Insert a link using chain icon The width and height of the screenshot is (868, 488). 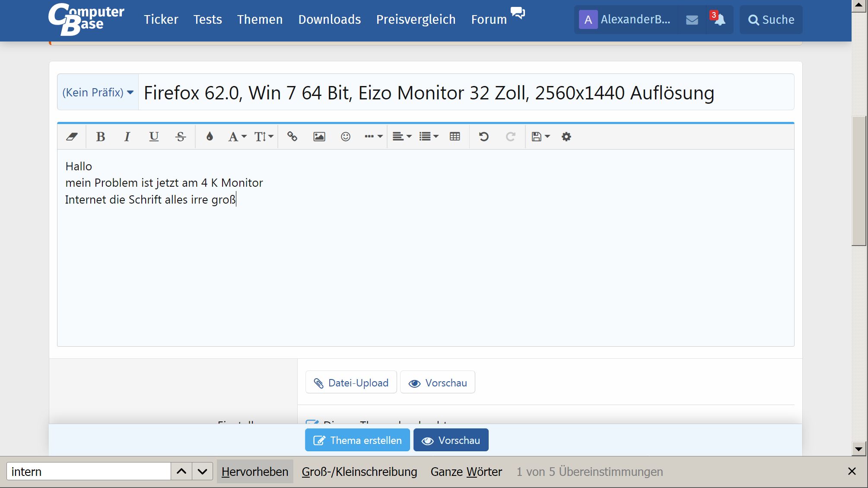pos(292,137)
